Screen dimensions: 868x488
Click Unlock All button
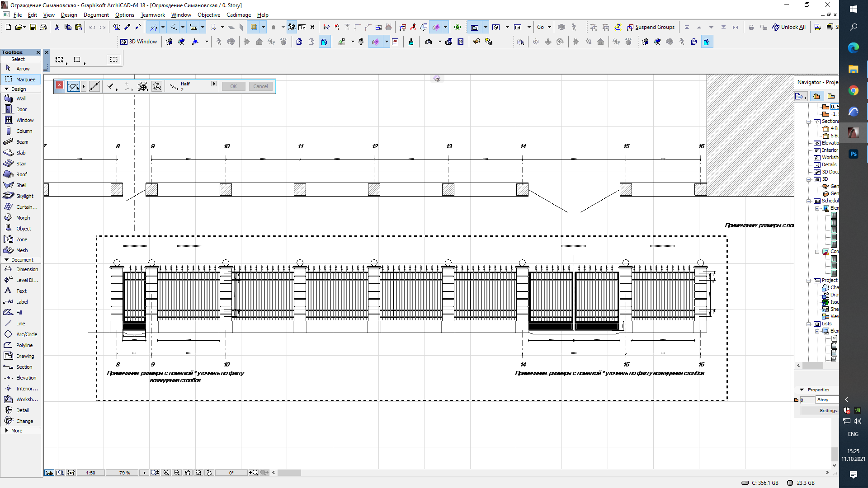(789, 27)
